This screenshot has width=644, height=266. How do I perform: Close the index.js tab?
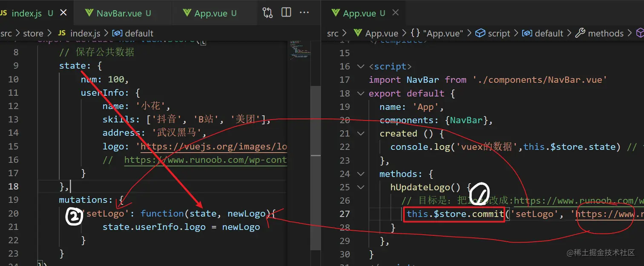click(63, 13)
